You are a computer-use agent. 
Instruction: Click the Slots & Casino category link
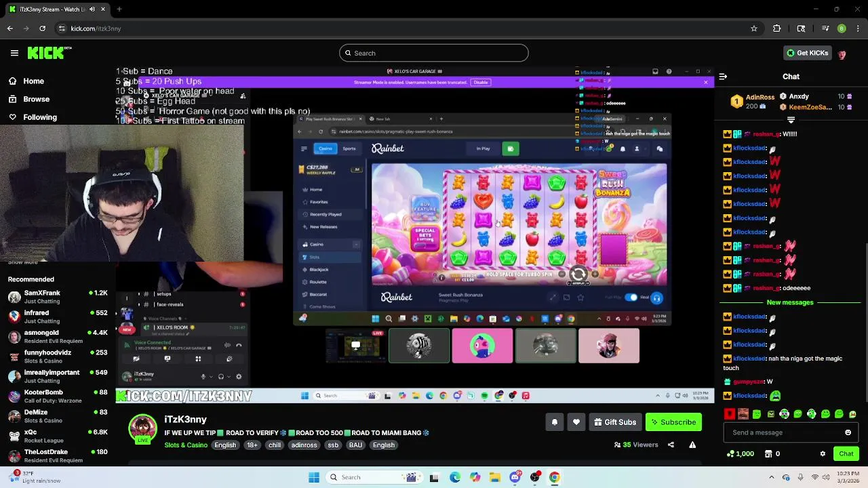coord(186,445)
